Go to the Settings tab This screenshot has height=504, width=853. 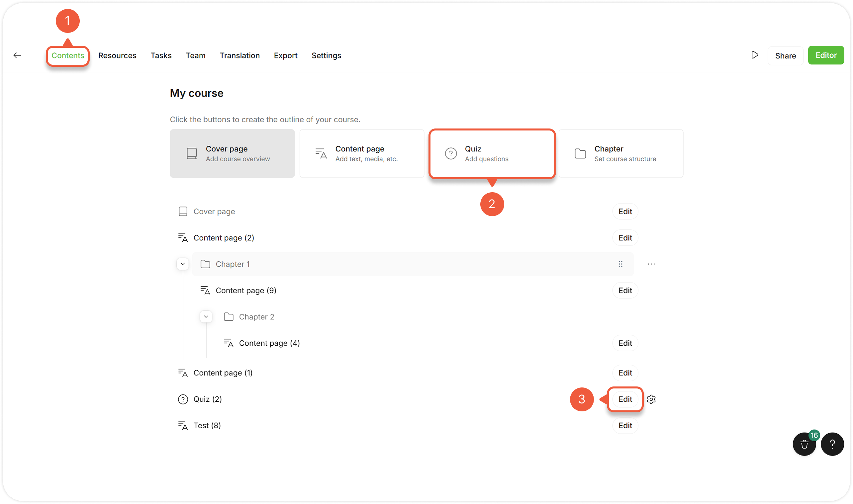click(x=326, y=55)
